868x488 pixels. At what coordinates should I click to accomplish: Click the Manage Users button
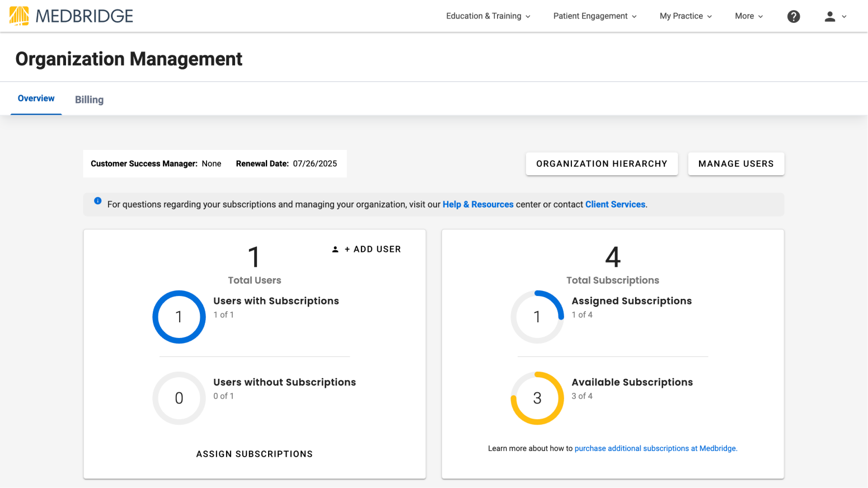pos(736,164)
